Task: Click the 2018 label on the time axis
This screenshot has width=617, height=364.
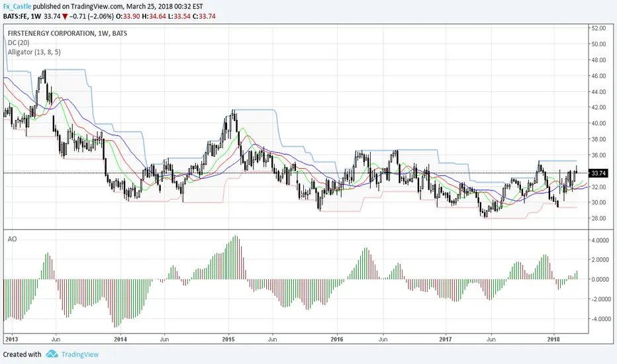Action: 553,340
